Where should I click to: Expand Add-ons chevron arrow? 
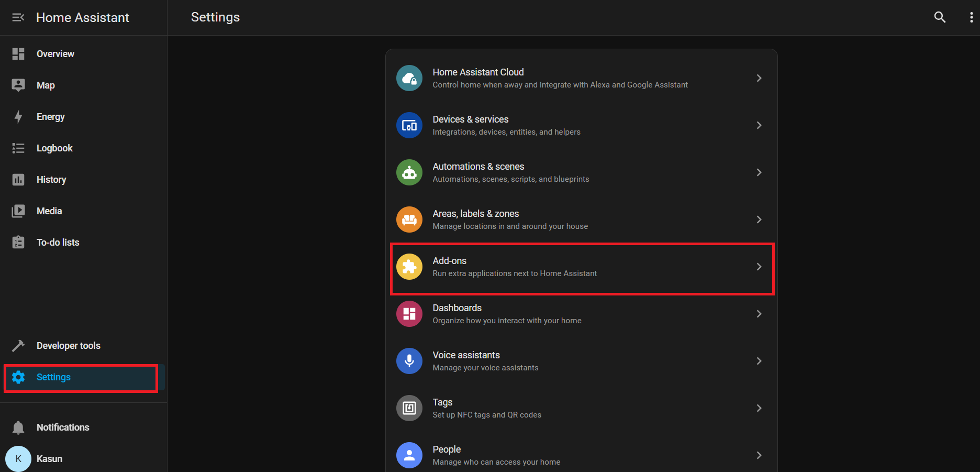coord(759,267)
